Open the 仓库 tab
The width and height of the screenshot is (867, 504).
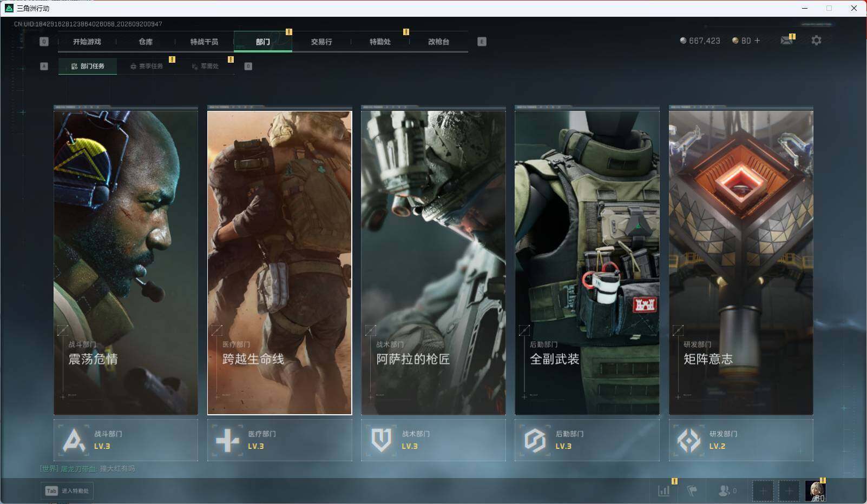(x=146, y=42)
